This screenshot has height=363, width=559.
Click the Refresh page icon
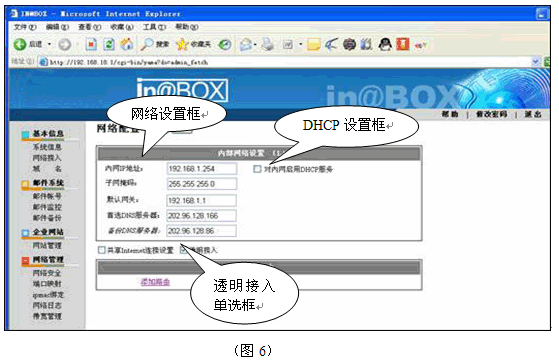coord(109,45)
